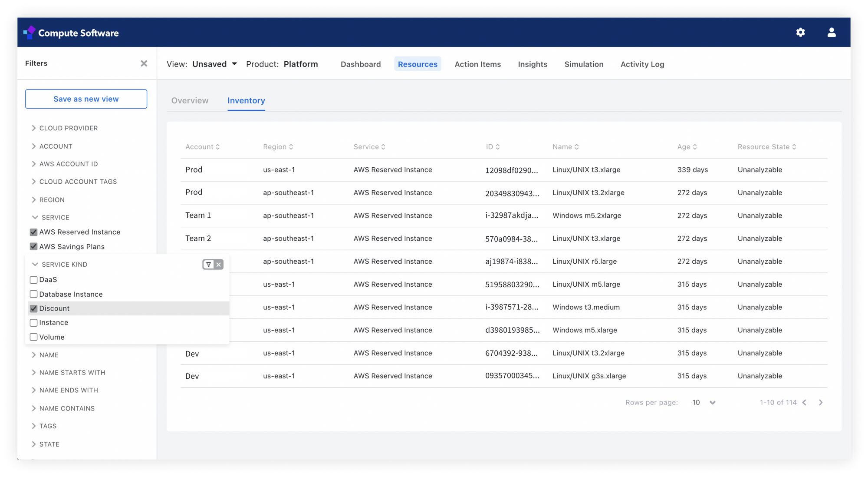Sort table by Age column arrows
The width and height of the screenshot is (868, 477).
[x=695, y=147]
